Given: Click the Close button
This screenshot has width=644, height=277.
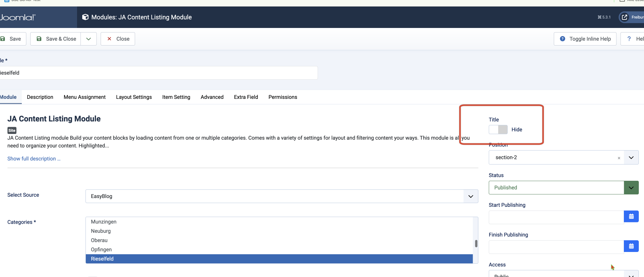Looking at the screenshot, I should click(x=118, y=39).
